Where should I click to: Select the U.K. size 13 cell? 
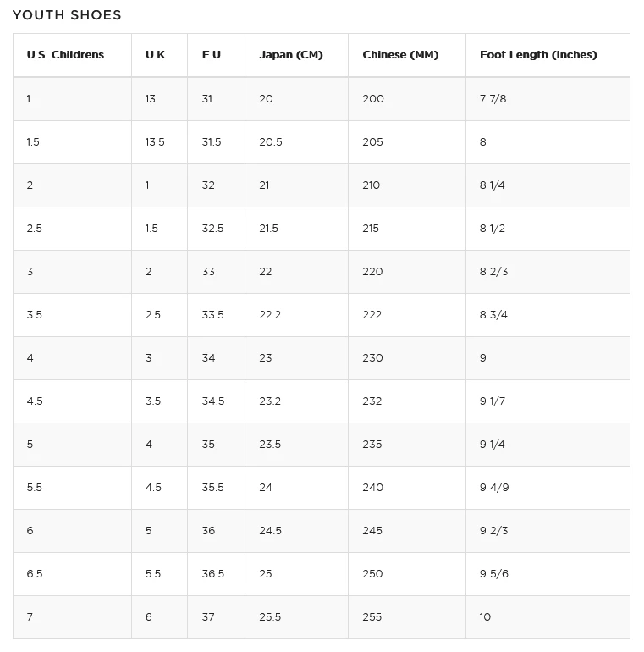click(151, 99)
